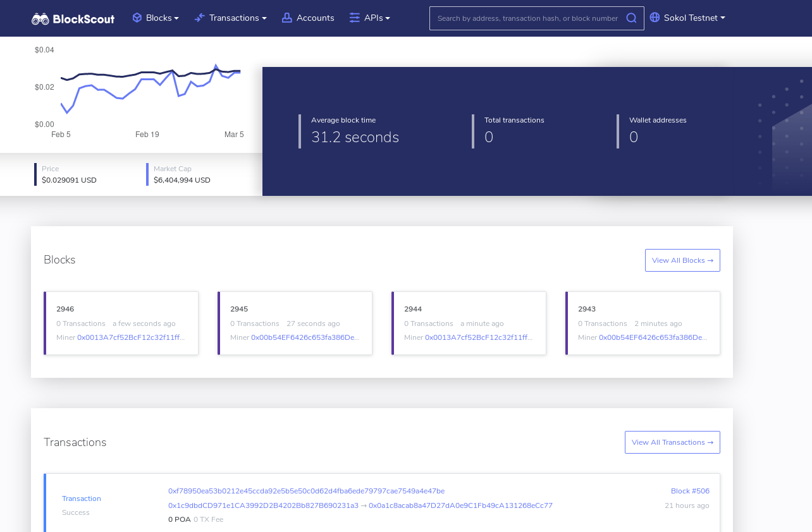Click the BlockScout binoculars logo
Viewport: 812px width, 532px height.
[40, 18]
